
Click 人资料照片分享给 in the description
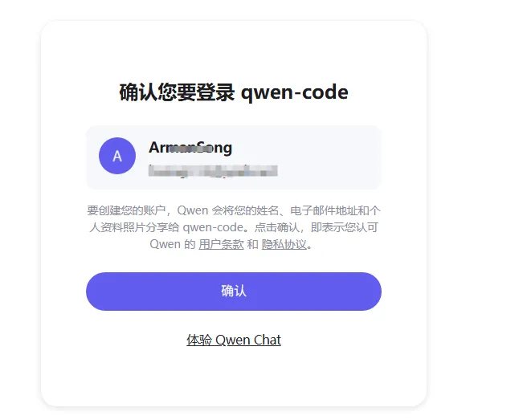134,227
